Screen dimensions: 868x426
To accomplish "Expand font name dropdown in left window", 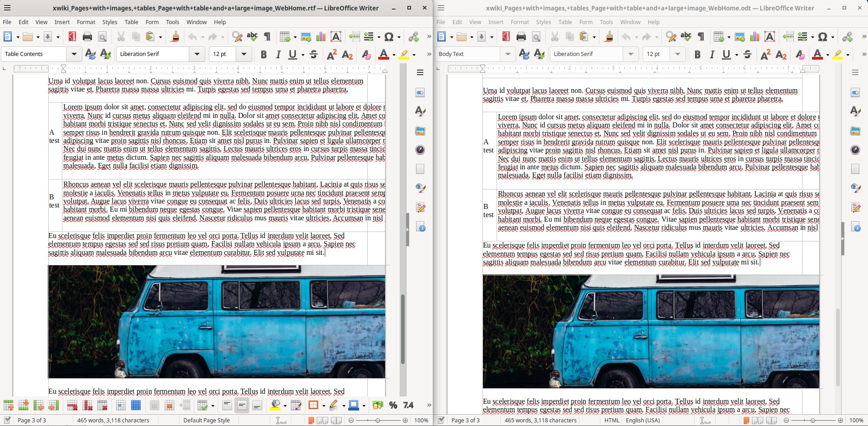I will point(197,54).
